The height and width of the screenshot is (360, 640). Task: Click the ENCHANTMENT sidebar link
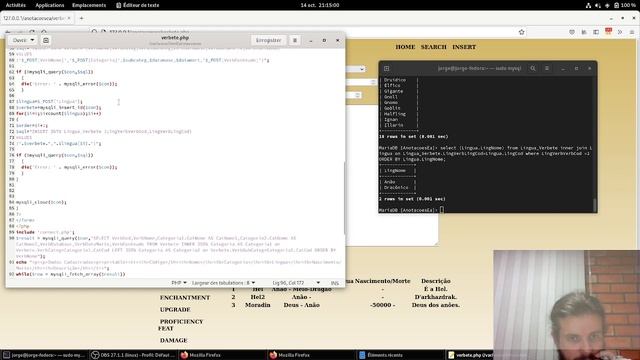tap(185, 298)
